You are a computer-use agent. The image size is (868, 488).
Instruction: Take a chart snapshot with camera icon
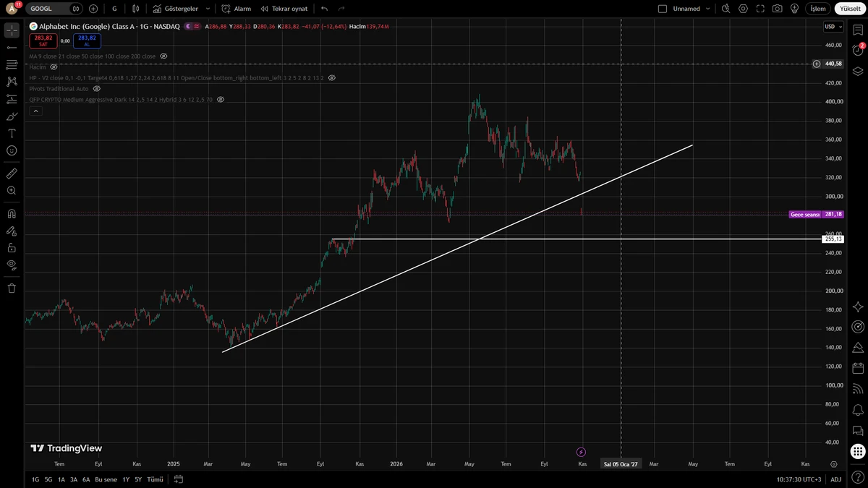(x=777, y=9)
